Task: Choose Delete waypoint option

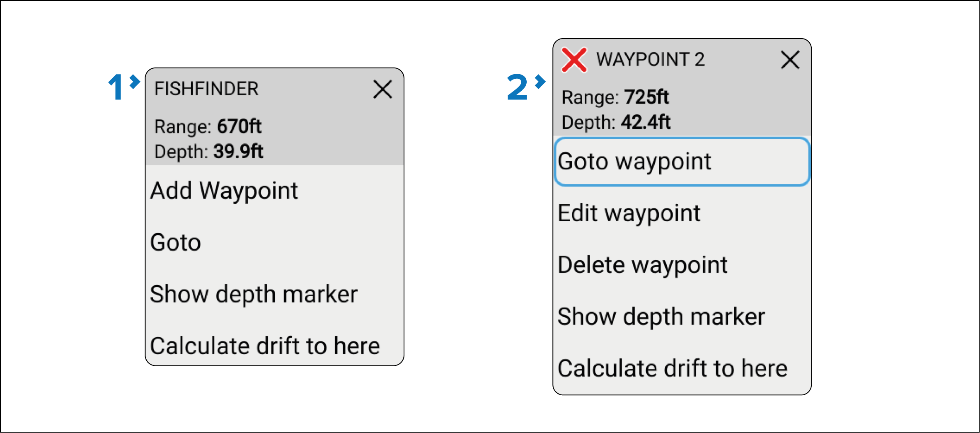Action: click(642, 265)
